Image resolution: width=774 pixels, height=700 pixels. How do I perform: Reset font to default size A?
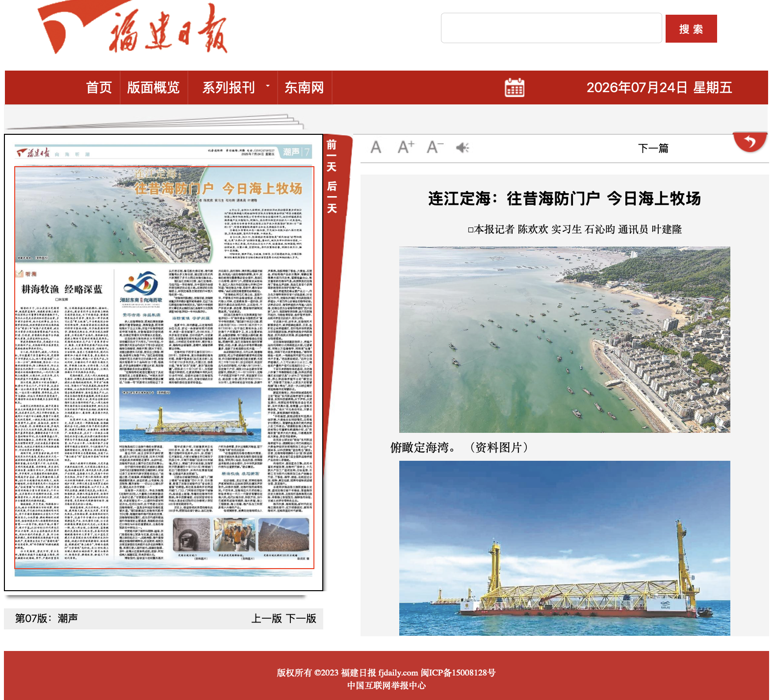(x=376, y=147)
